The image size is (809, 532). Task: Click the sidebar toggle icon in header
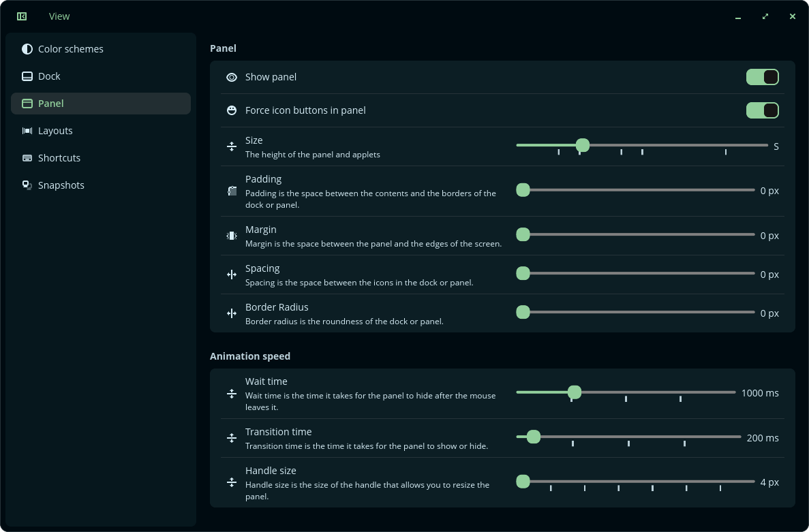point(22,16)
